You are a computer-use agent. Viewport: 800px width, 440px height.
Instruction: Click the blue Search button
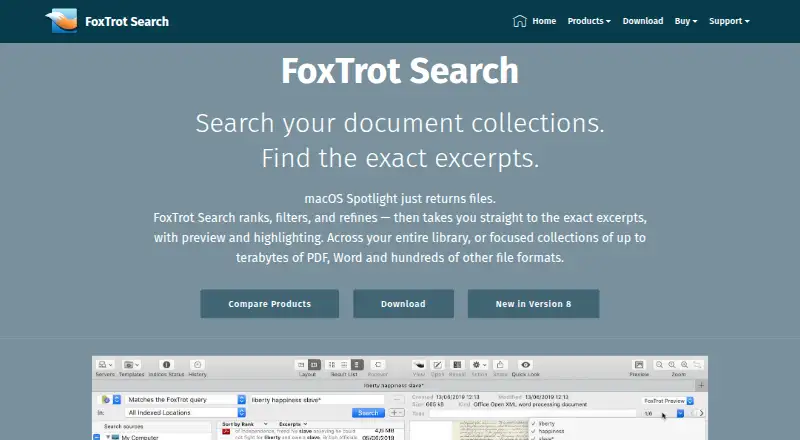[x=368, y=412]
